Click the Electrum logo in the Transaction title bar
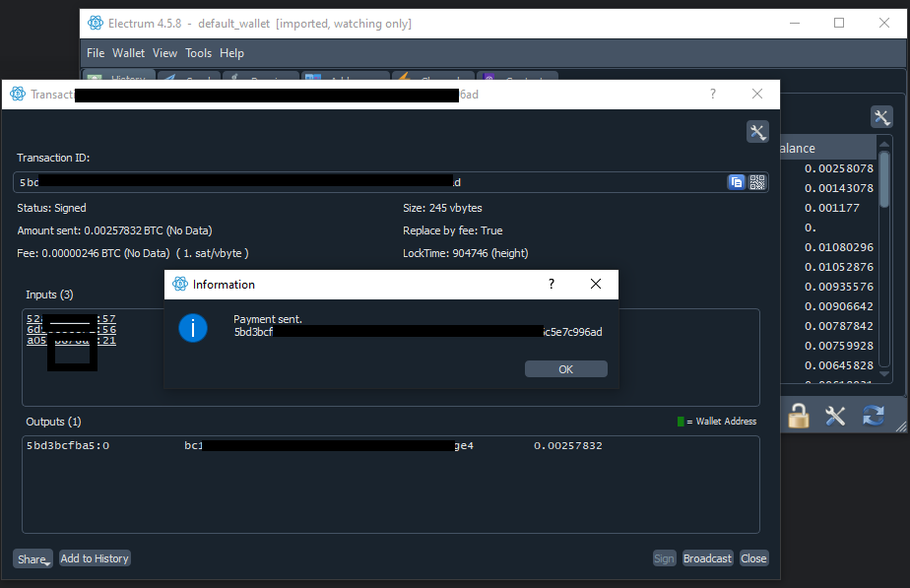Viewport: 910px width, 588px height. [x=18, y=94]
